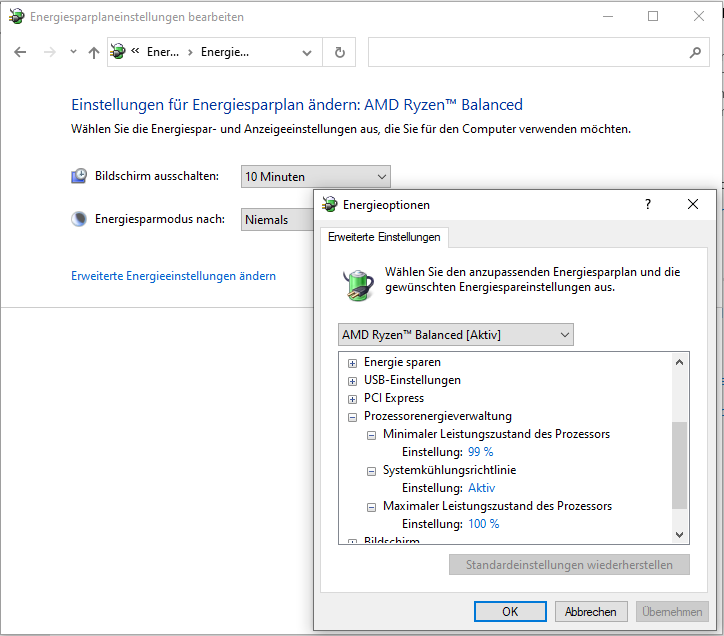Screen dimensions: 724x636
Task: Click the main window title bar power icon
Action: point(17,17)
